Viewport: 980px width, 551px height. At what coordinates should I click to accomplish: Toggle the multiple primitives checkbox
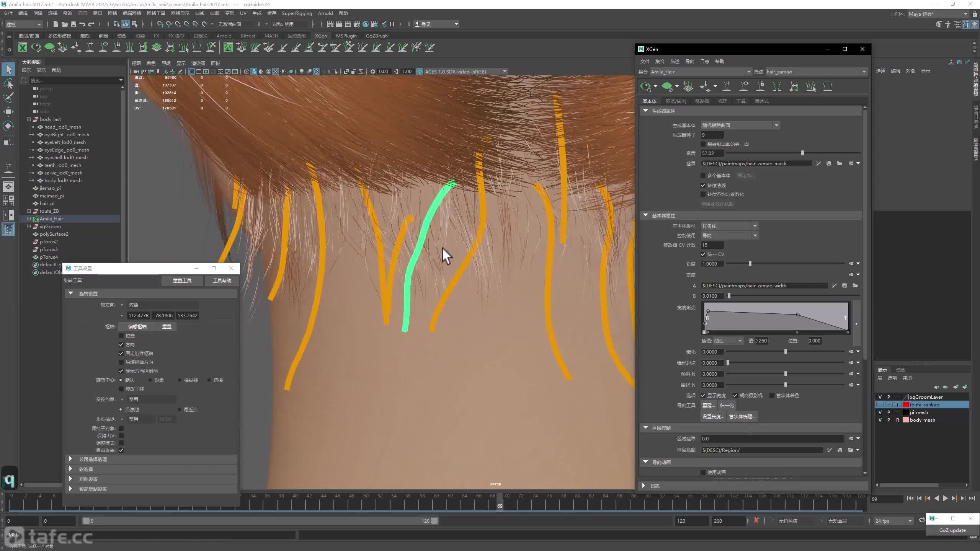[x=703, y=175]
